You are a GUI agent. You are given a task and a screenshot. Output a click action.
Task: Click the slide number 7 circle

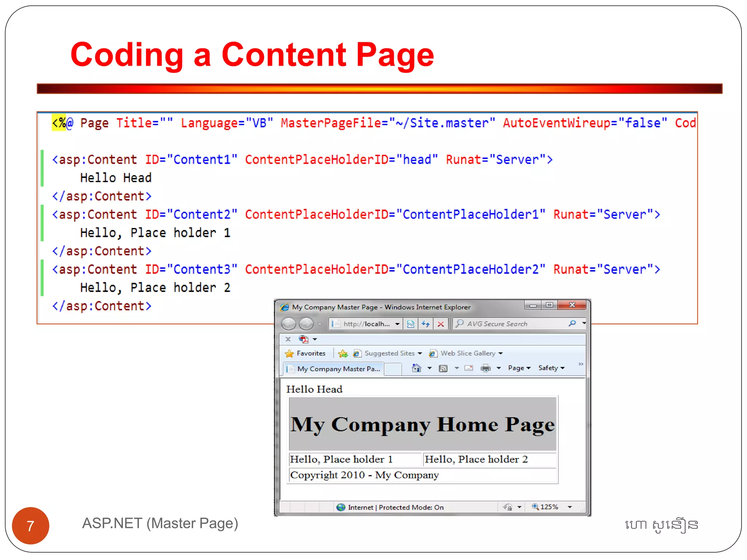[31, 525]
